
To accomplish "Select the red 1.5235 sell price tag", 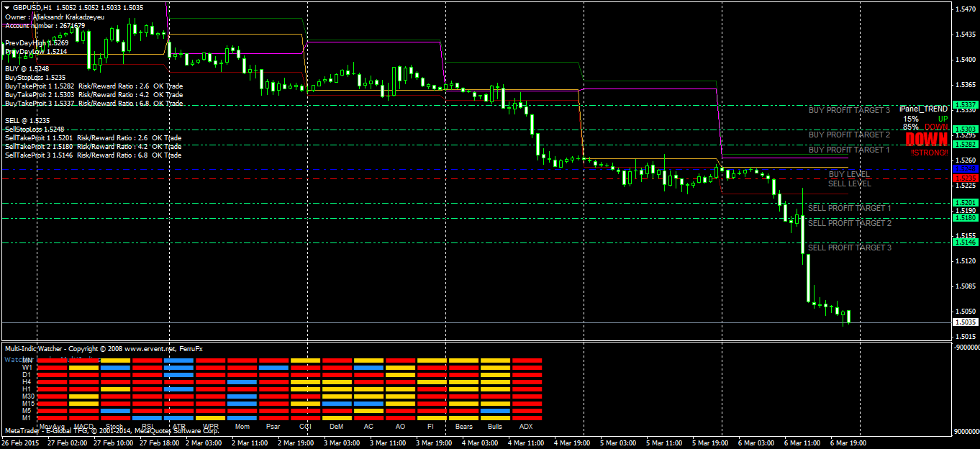I will [x=964, y=178].
